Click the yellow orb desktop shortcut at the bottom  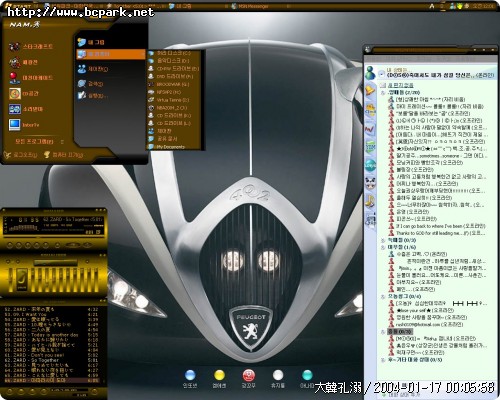pyautogui.click(x=219, y=375)
